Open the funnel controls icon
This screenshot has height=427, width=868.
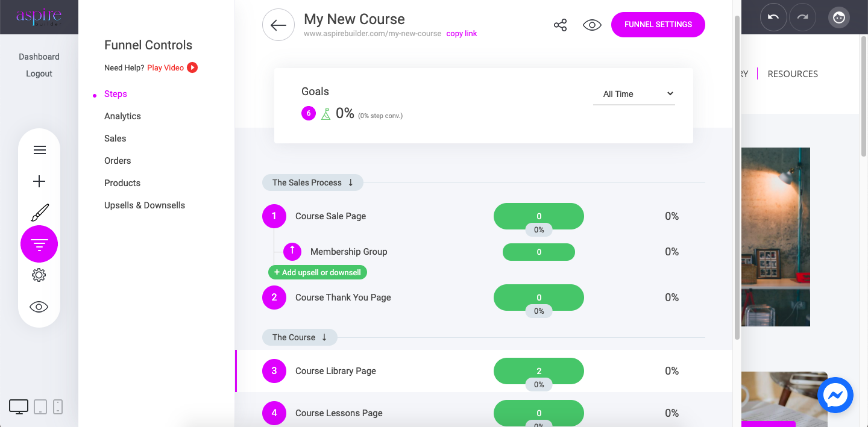pyautogui.click(x=39, y=244)
